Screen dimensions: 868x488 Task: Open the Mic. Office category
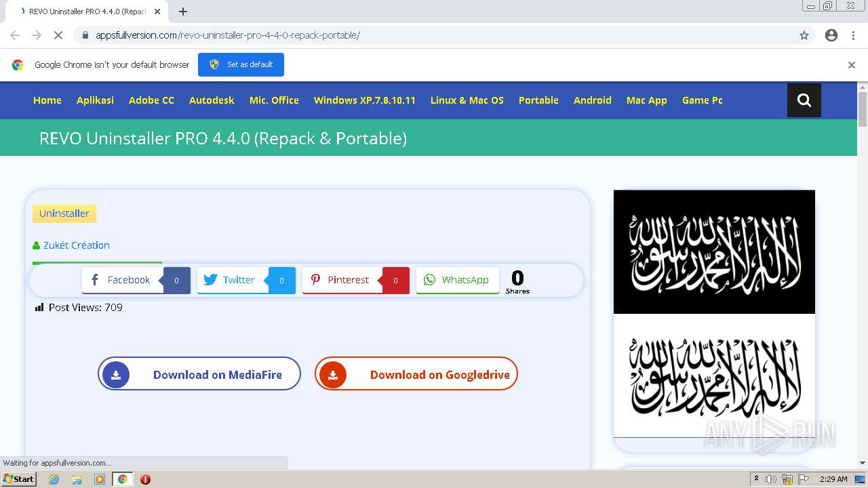point(274,100)
